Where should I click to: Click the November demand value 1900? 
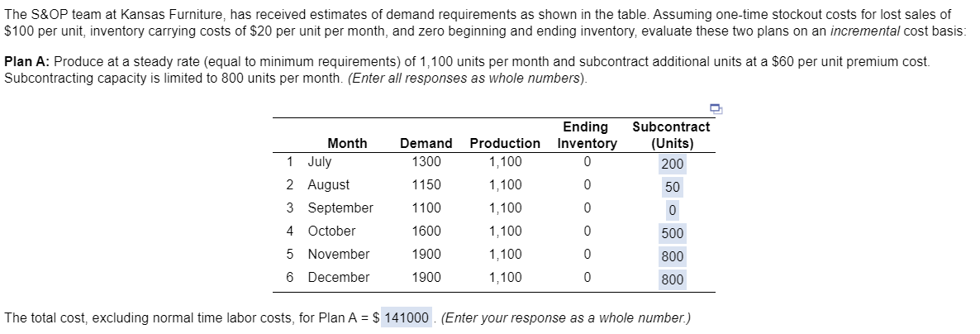coord(426,255)
